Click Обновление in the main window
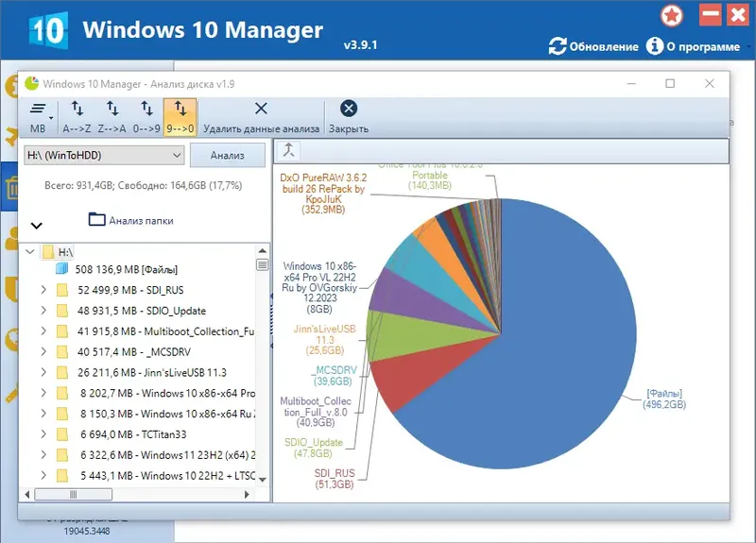The height and width of the screenshot is (543, 756). tap(594, 46)
